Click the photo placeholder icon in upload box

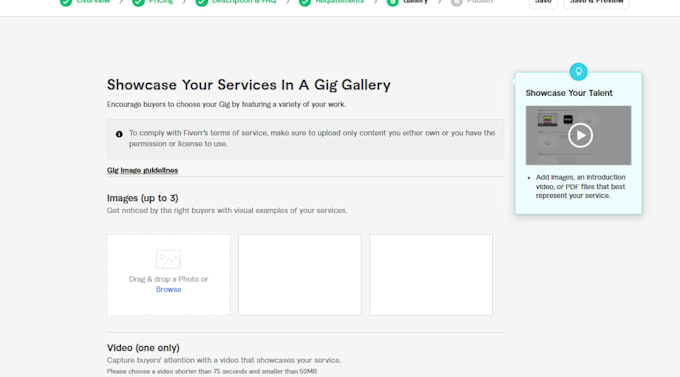pos(168,259)
